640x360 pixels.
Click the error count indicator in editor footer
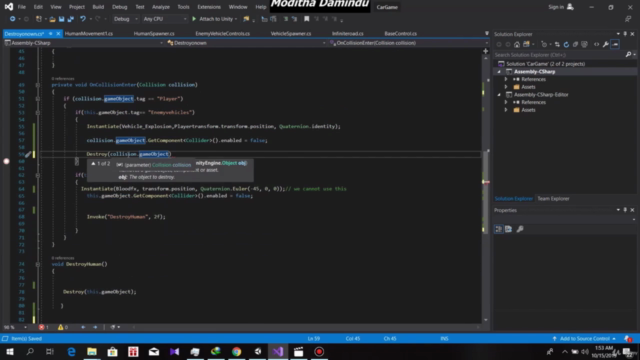click(44, 327)
